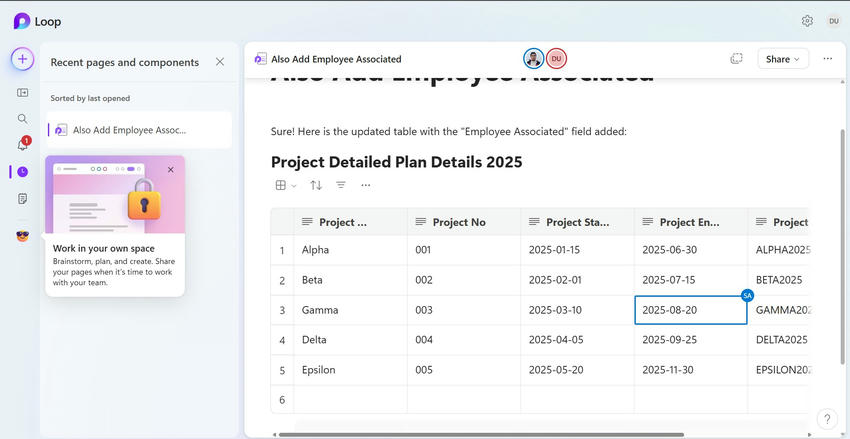Open the help question mark button
This screenshot has height=439, width=850.
click(x=827, y=419)
